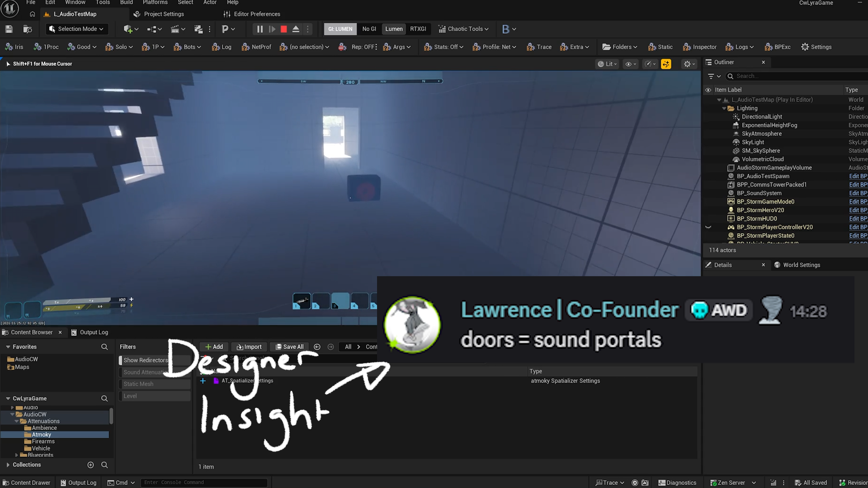Toggle GI: LUMEN mode
Viewport: 868px width, 488px height.
340,29
